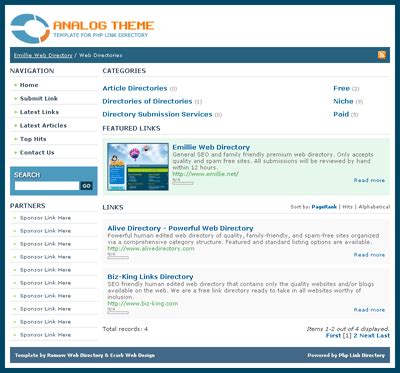Visit the http://www.biz-king.com URL link
This screenshot has width=400, height=373.
[143, 304]
